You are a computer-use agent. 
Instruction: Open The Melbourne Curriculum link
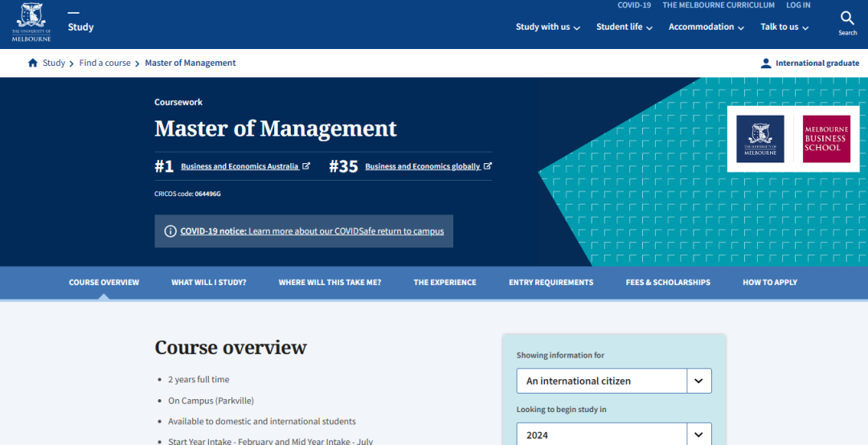point(719,6)
